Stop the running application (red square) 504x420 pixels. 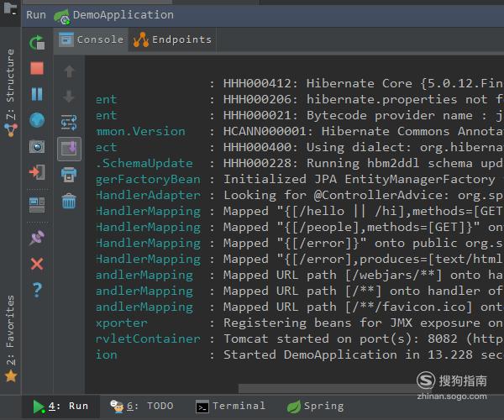tap(37, 68)
